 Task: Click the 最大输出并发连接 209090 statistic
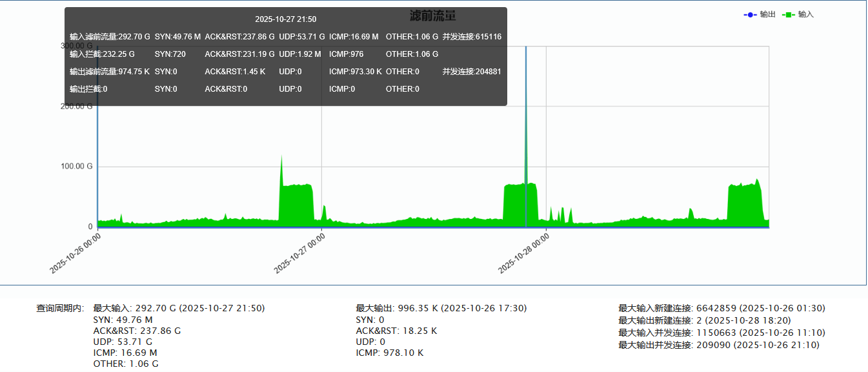[x=718, y=345]
